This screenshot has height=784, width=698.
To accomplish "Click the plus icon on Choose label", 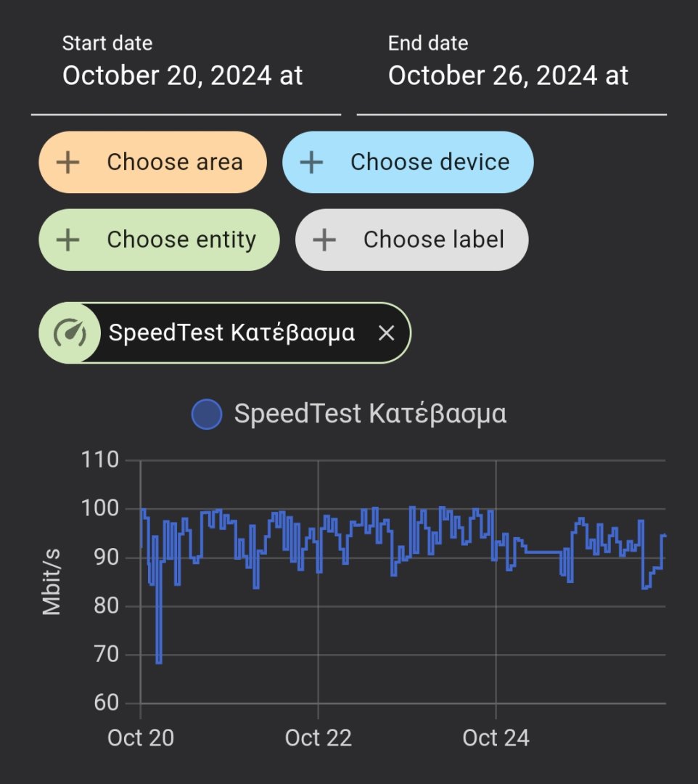I will [324, 240].
